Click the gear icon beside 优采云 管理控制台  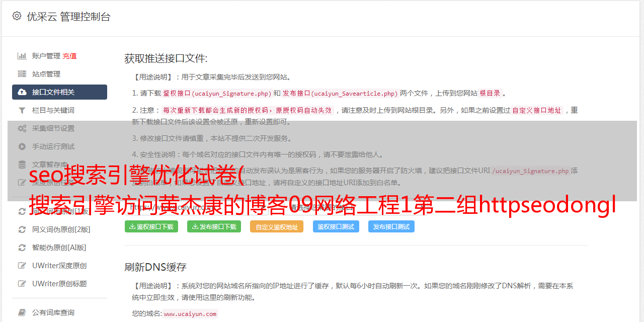pos(17,16)
